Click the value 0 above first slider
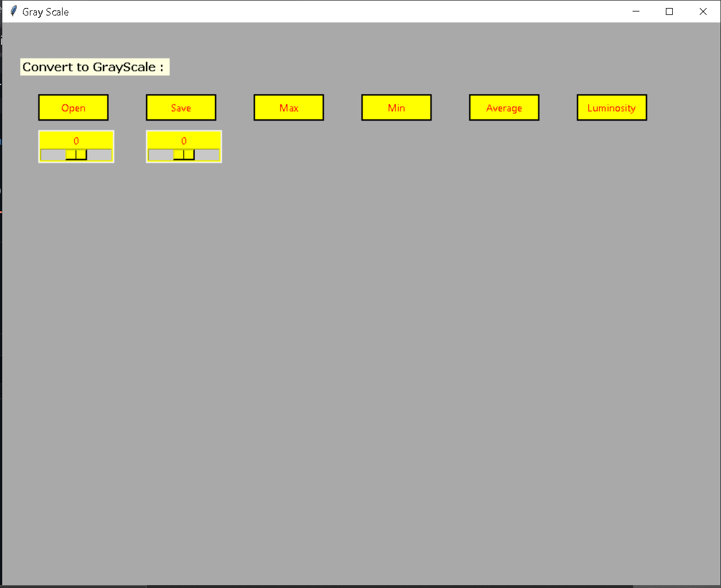721x588 pixels. pos(76,141)
